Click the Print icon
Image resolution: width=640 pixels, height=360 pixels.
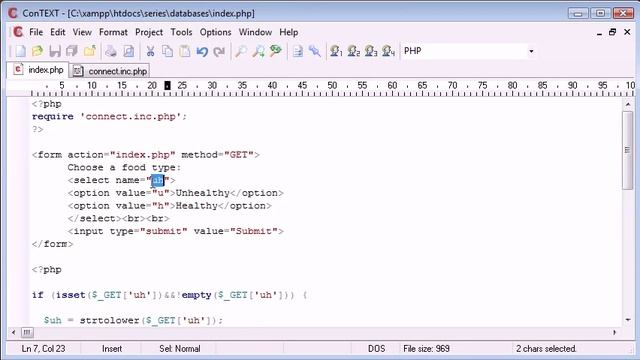pyautogui.click(x=111, y=51)
